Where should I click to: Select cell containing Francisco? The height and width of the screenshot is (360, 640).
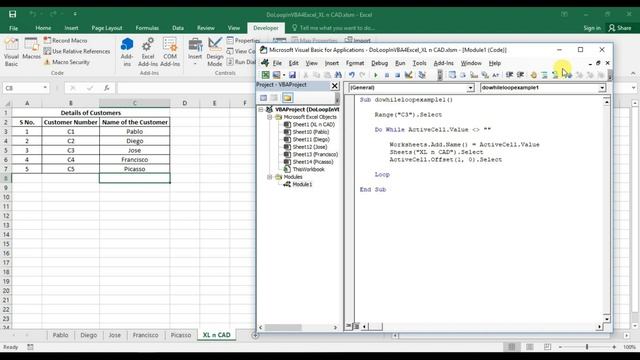135,160
